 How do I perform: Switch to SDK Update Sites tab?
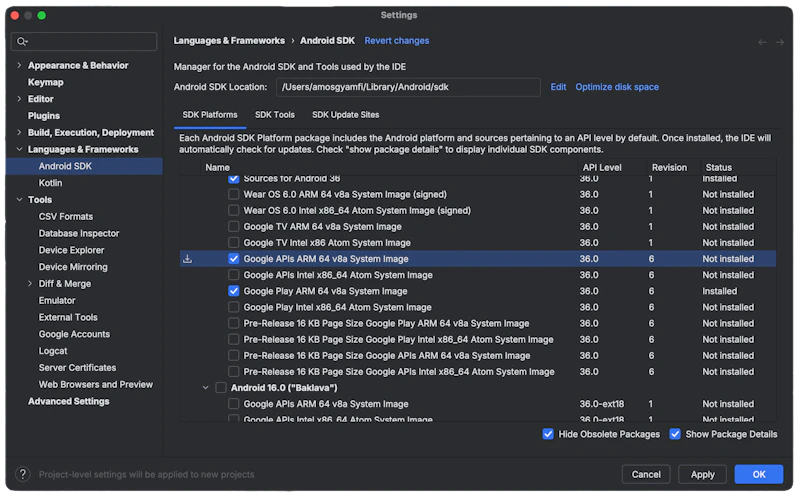(x=345, y=115)
